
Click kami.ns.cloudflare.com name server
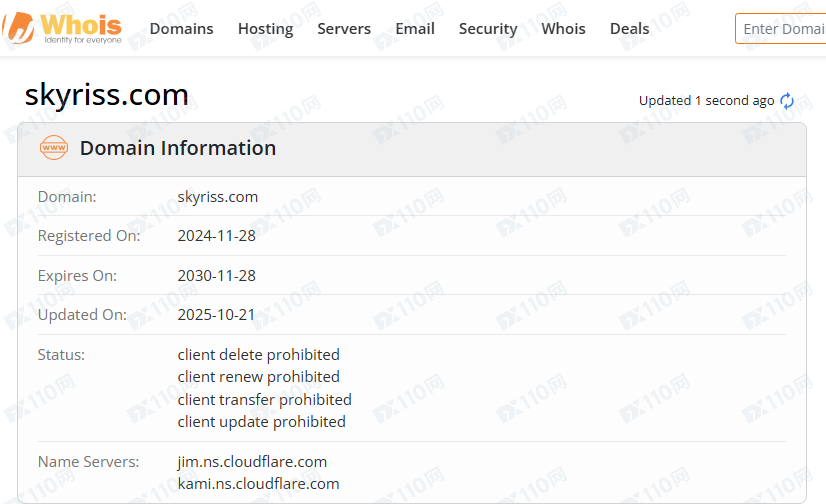pyautogui.click(x=258, y=484)
